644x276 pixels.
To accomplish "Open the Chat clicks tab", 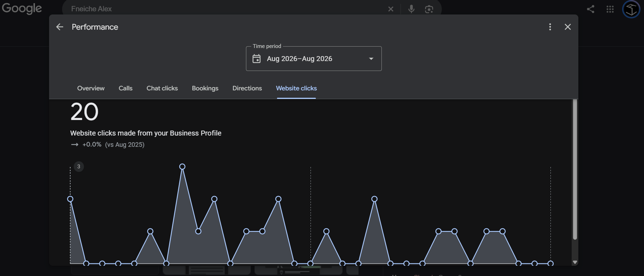I will coord(162,88).
